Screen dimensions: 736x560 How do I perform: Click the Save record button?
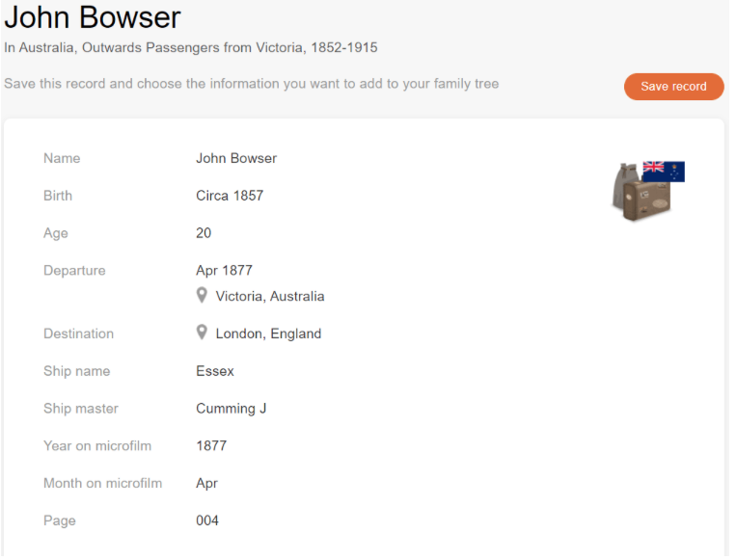[673, 86]
